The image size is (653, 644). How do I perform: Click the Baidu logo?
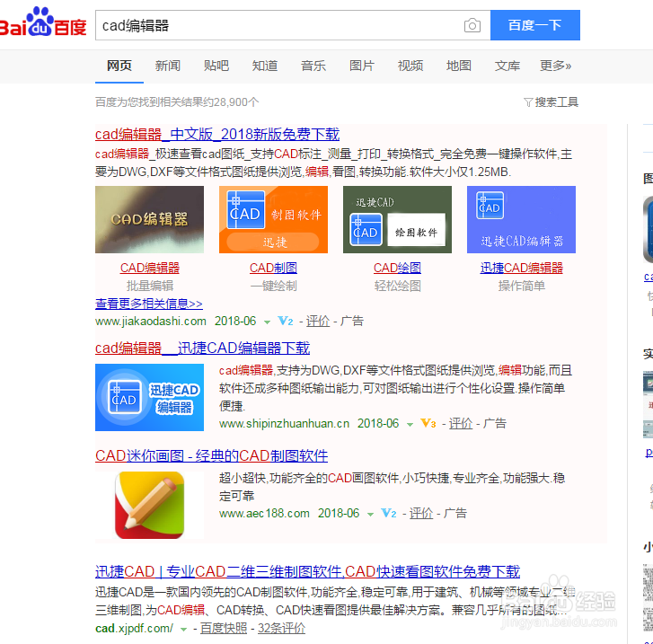click(x=43, y=22)
